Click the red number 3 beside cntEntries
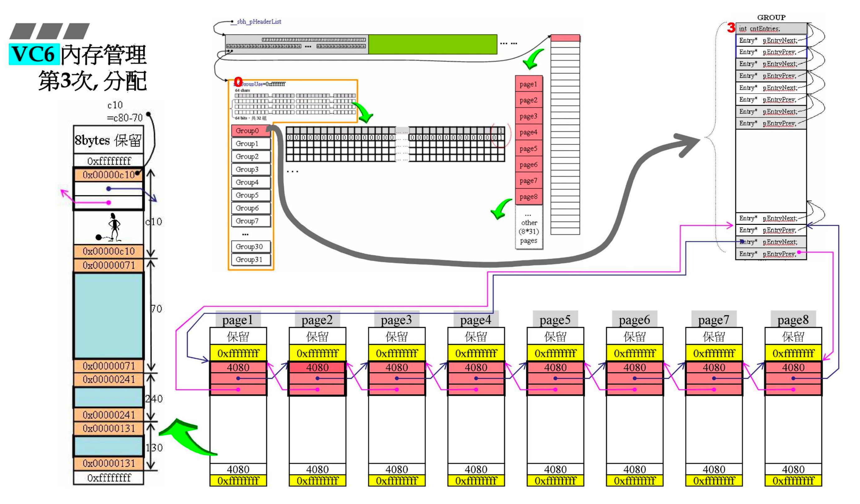Image resolution: width=860 pixels, height=504 pixels. (731, 28)
